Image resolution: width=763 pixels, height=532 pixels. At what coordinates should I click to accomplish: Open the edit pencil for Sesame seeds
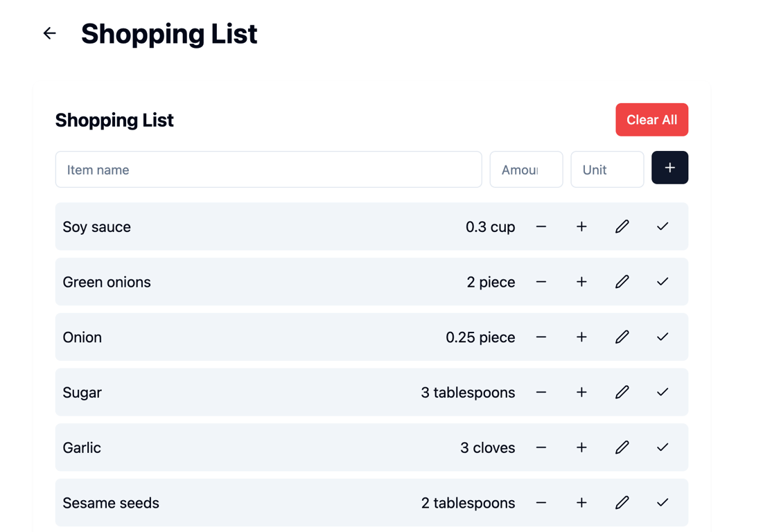pos(622,502)
